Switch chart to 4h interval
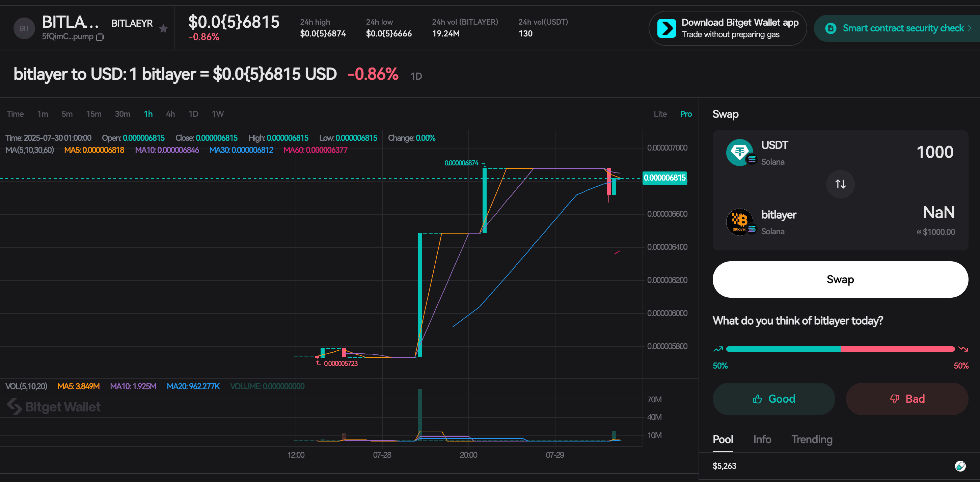 (x=170, y=114)
